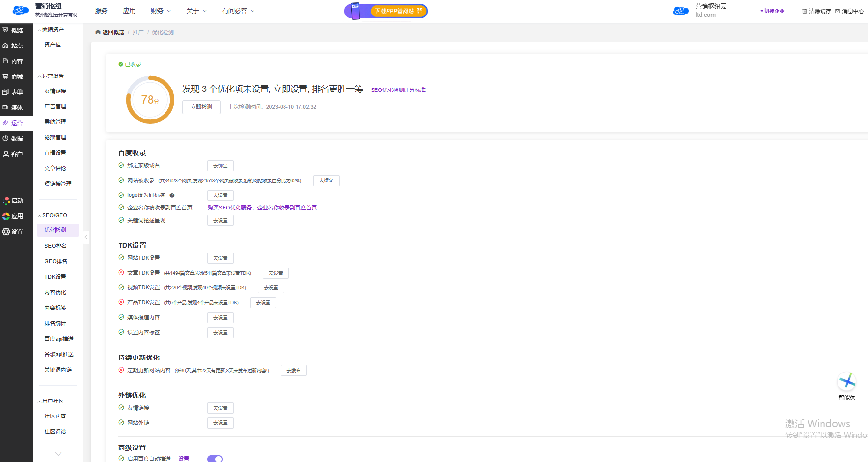Viewport: 868px width, 462px height.
Task: Collapse the SEO/GEO menu group
Action: pos(39,216)
